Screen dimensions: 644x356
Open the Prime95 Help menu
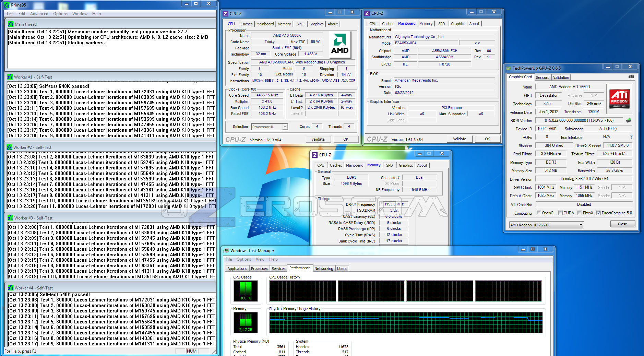click(96, 14)
